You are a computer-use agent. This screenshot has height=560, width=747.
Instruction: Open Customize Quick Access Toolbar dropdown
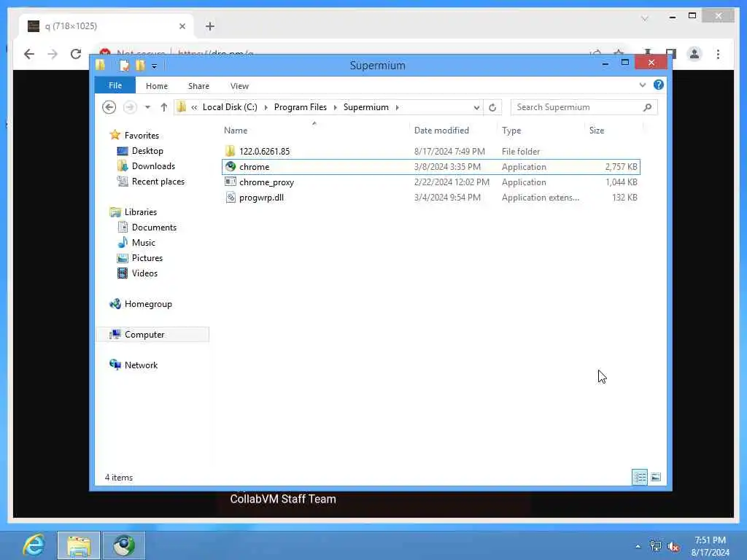(155, 66)
